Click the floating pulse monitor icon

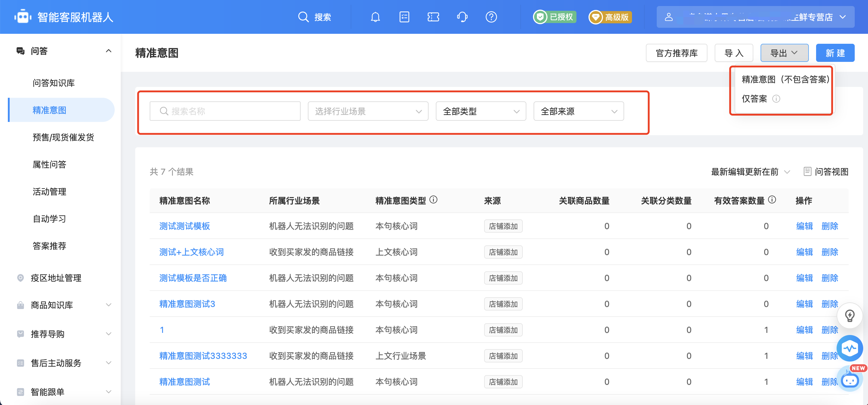tap(850, 348)
